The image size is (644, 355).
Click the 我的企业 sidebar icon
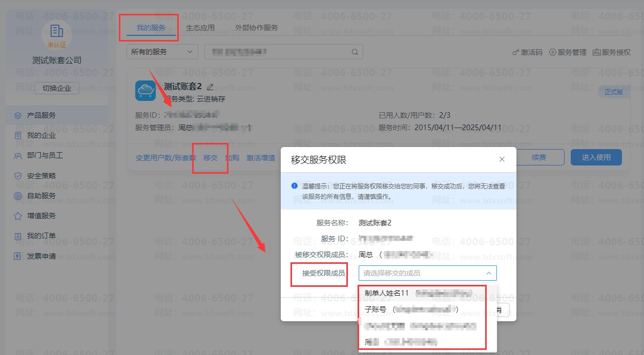[18, 136]
